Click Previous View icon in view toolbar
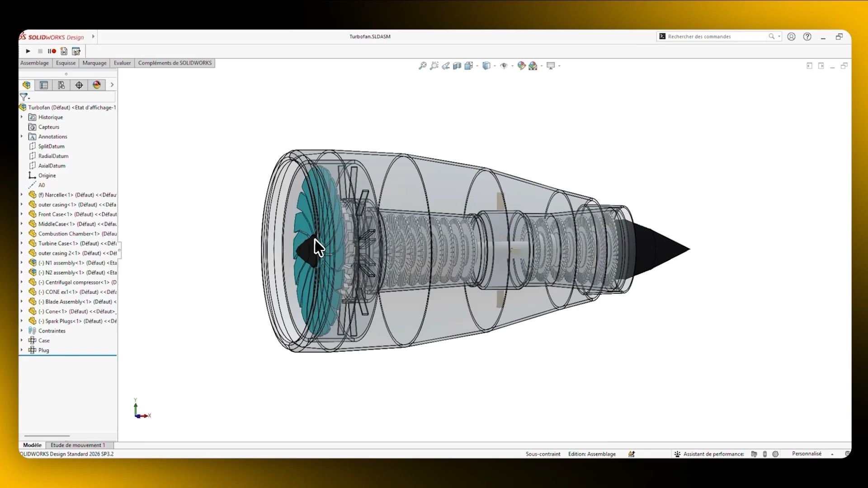The image size is (868, 488). (x=446, y=66)
